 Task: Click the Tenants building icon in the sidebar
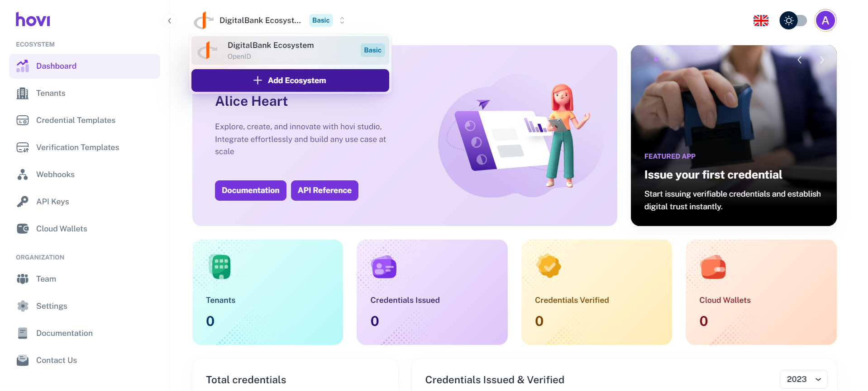[22, 93]
